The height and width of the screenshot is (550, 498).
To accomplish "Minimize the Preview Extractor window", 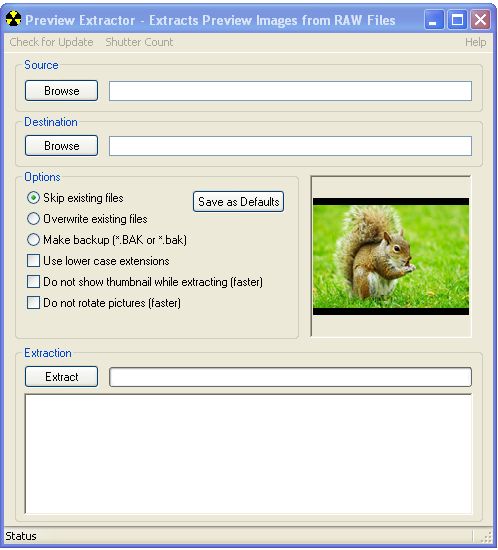I will click(434, 19).
